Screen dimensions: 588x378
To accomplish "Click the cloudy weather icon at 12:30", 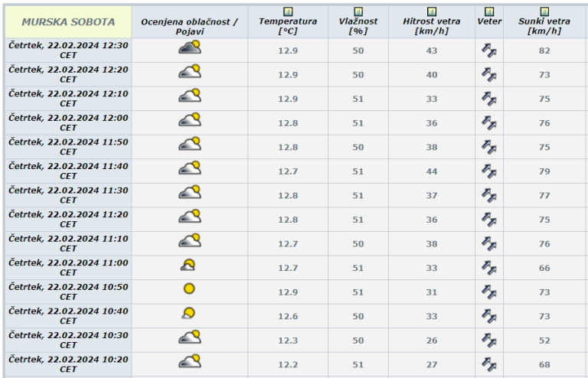I will coord(189,48).
